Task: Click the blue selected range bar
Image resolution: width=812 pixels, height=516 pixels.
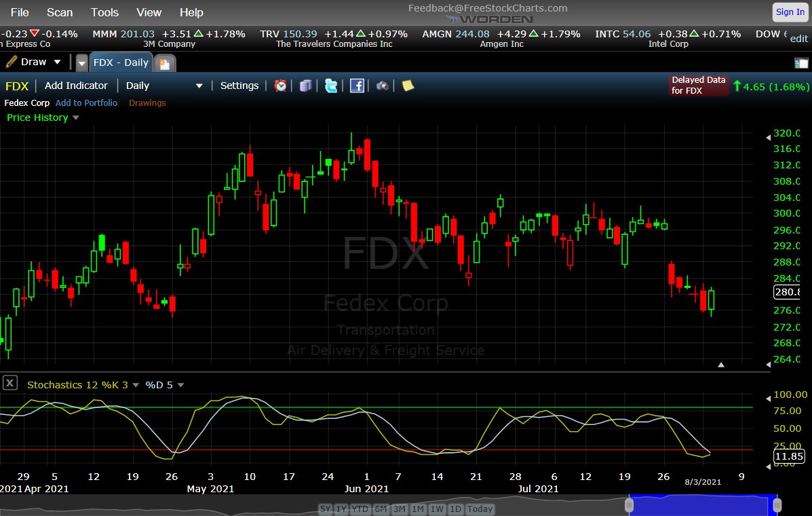Action: coord(703,504)
